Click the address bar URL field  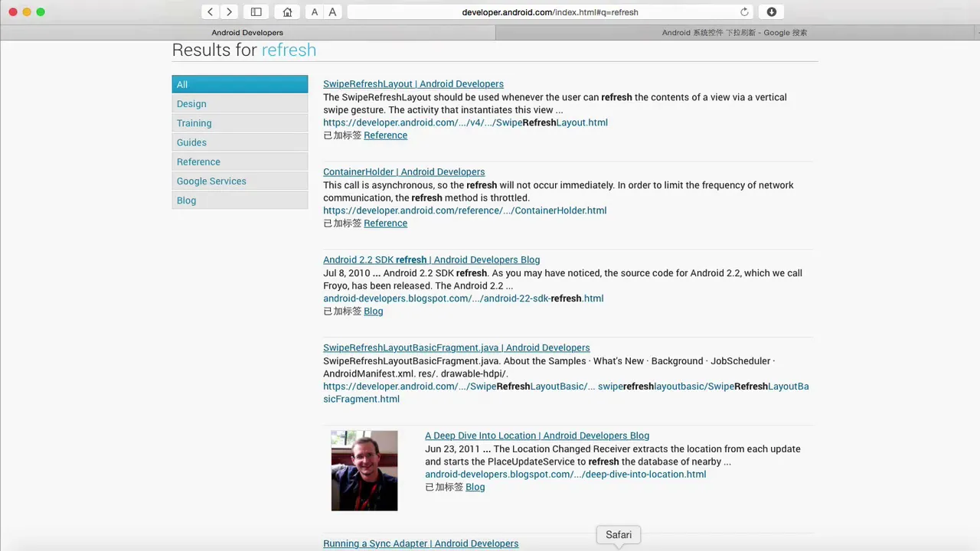pos(550,11)
